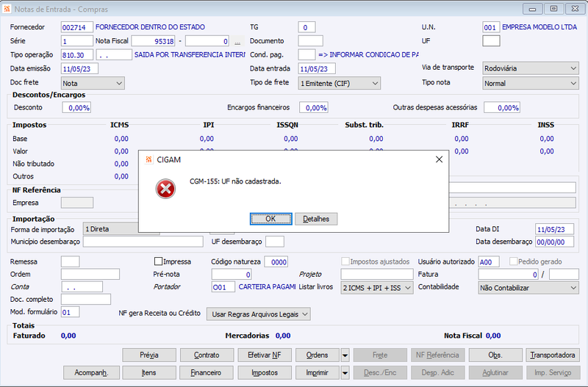Viewport: 588px width, 387px height.
Task: Click the Fornecedor code field
Action: [77, 27]
